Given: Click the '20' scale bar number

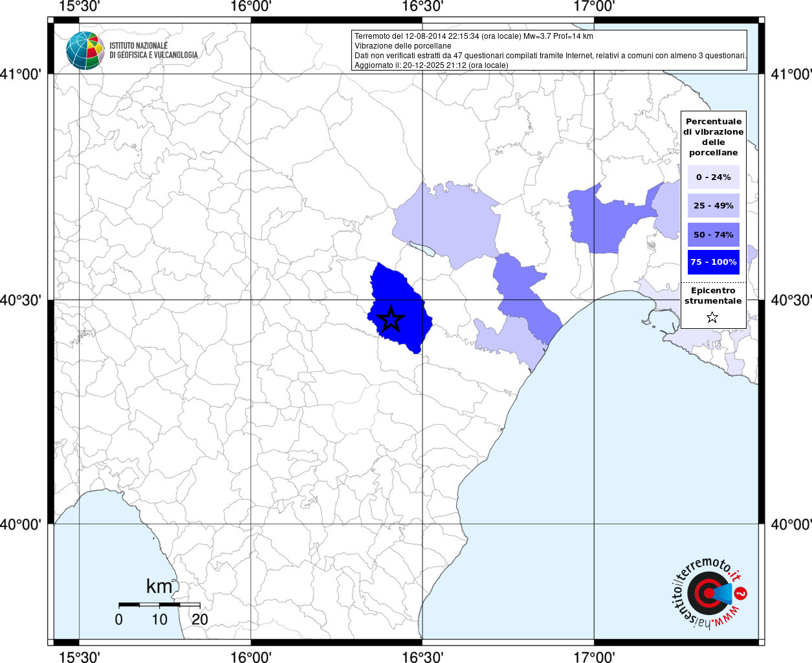Looking at the screenshot, I should tap(200, 619).
